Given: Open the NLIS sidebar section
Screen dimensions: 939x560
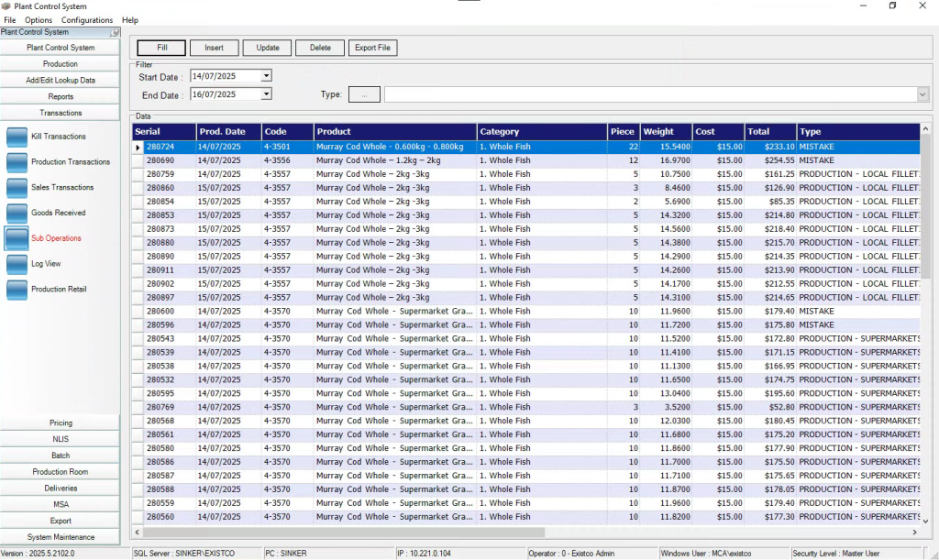Looking at the screenshot, I should point(60,439).
